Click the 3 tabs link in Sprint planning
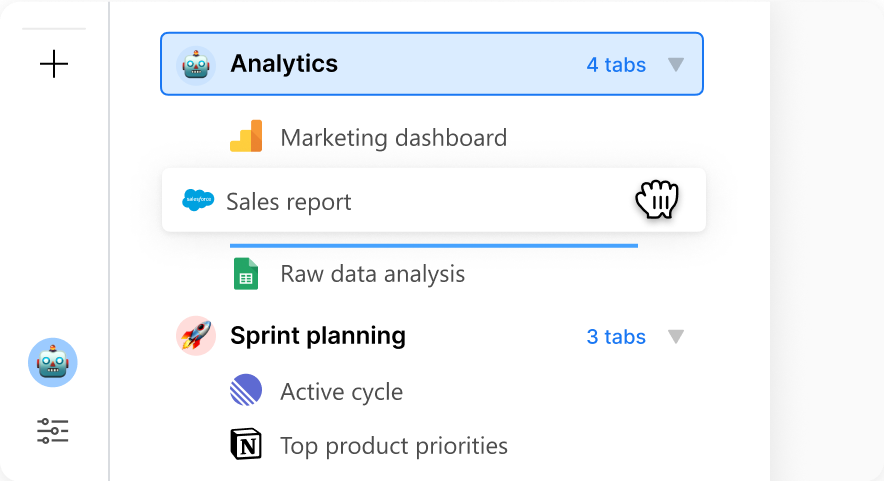 pyautogui.click(x=616, y=337)
